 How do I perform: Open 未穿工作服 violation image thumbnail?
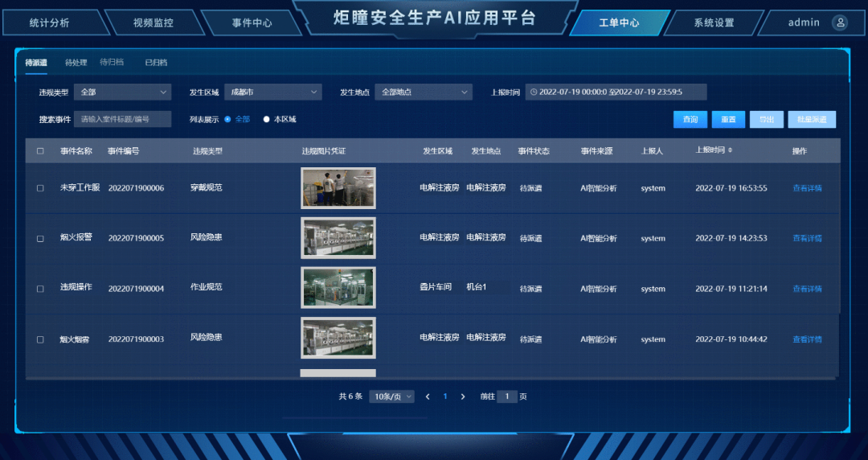(x=338, y=188)
